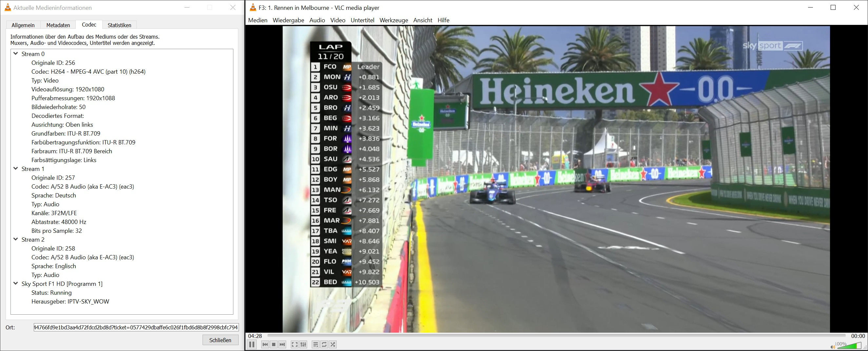Open the Video menu
Screen dimensions: 868x351
(x=338, y=20)
